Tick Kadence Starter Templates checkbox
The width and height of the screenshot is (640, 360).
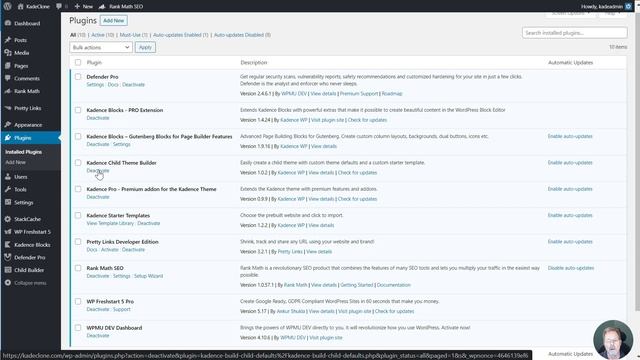(x=78, y=216)
